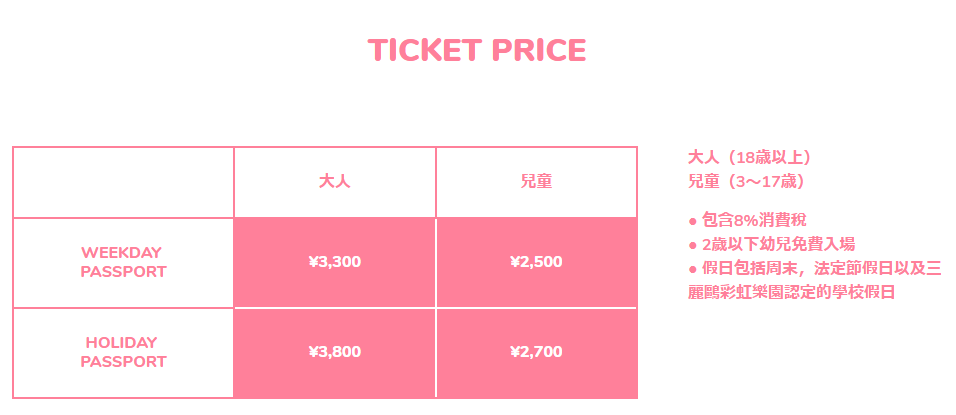Click the 兒童（3～17歲）note text

[x=747, y=182]
